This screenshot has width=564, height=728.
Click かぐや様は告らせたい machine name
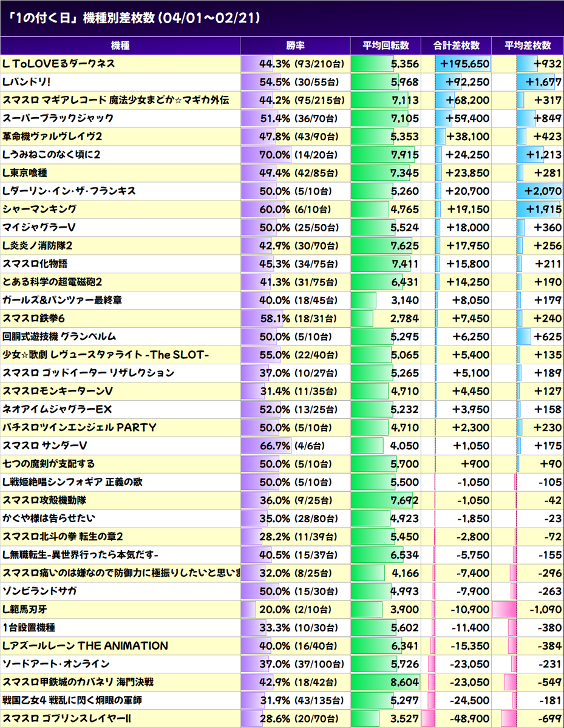pyautogui.click(x=49, y=519)
